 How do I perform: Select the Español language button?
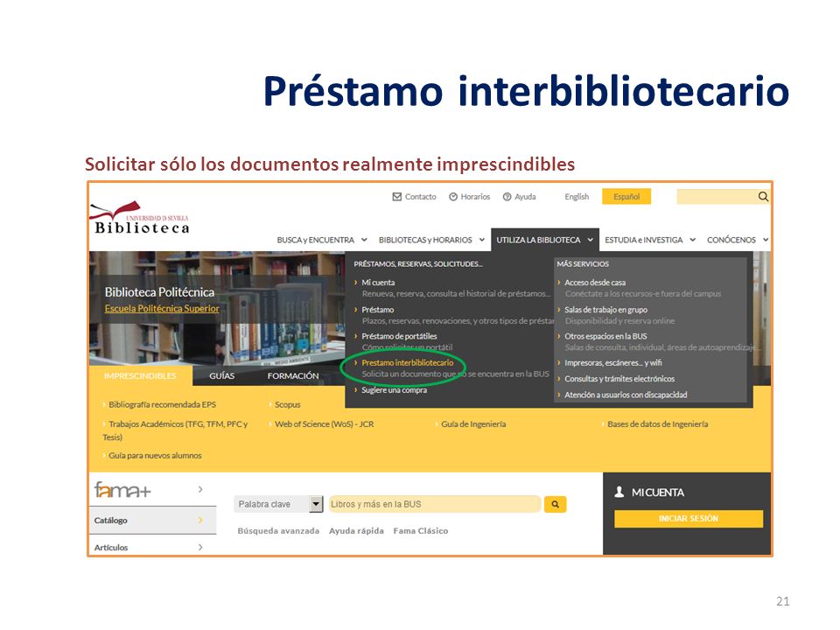point(626,197)
